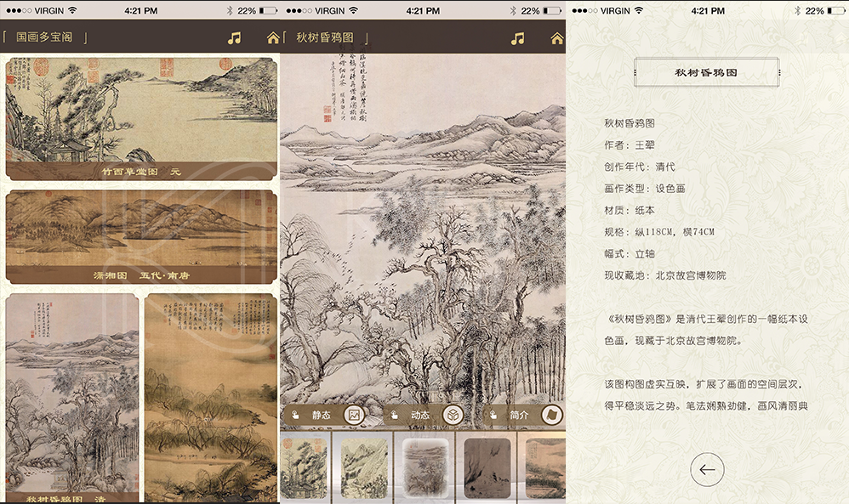The width and height of the screenshot is (849, 504).
Task: Select the pale mountain painting thumbnail in strip
Action: (x=364, y=468)
